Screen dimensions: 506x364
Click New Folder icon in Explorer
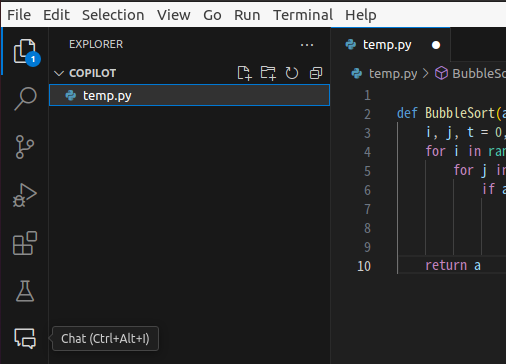pos(268,73)
